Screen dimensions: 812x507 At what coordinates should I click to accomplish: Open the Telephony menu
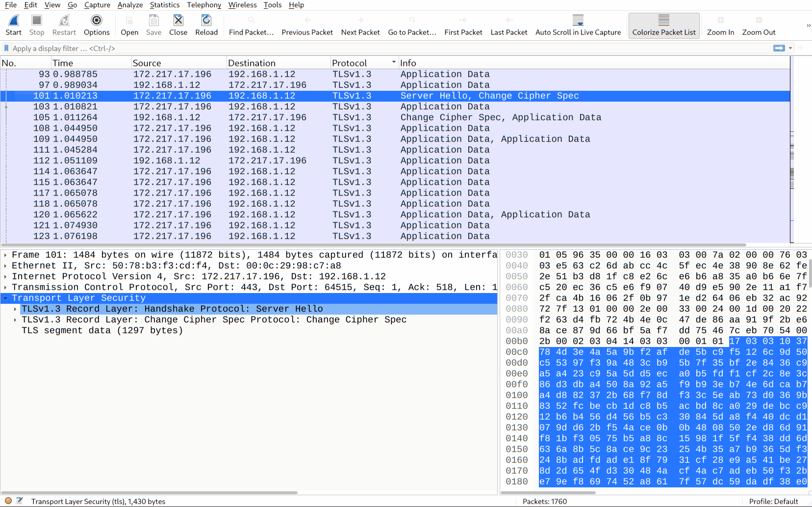204,5
